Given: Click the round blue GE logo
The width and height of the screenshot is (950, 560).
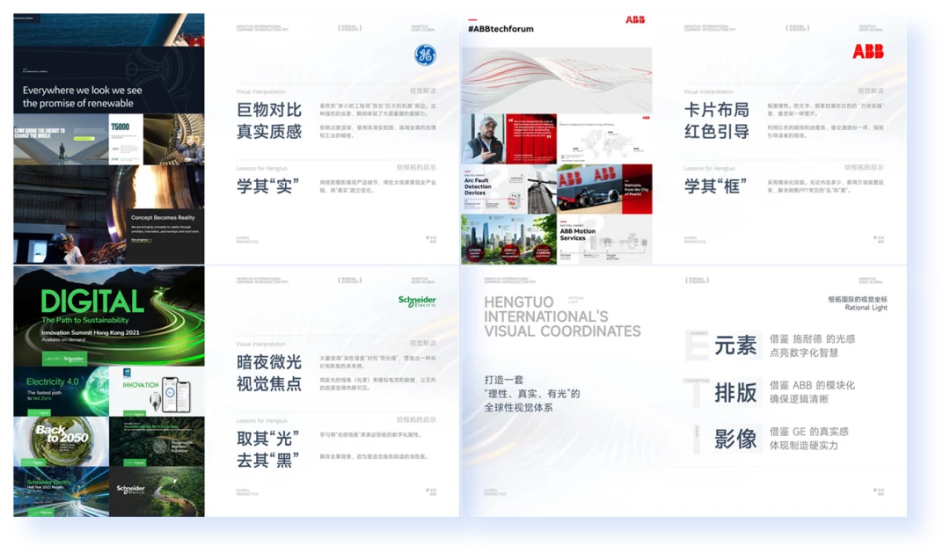Looking at the screenshot, I should [425, 55].
